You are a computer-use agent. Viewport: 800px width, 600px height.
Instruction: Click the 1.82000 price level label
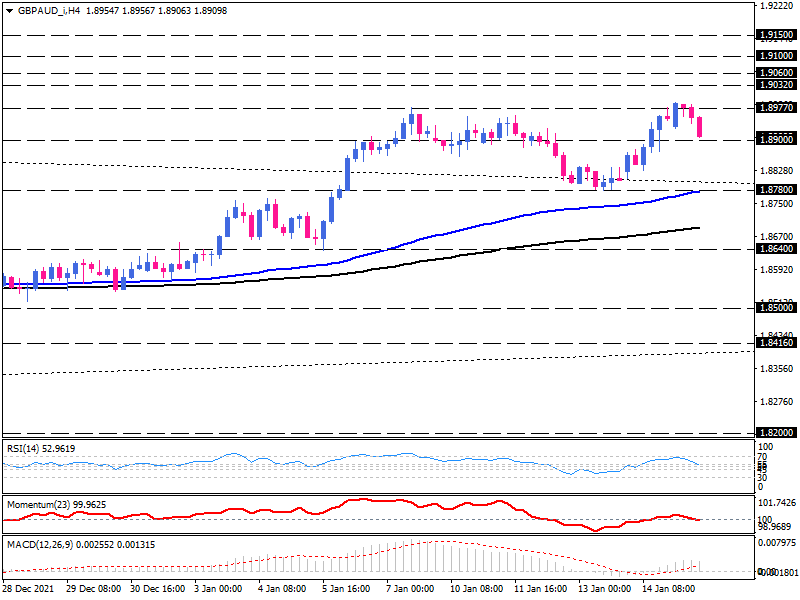tap(775, 433)
